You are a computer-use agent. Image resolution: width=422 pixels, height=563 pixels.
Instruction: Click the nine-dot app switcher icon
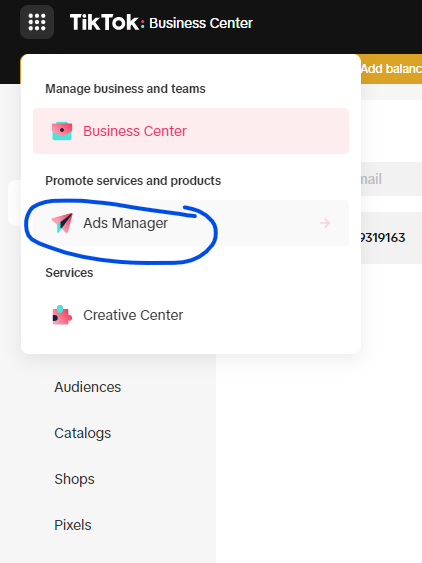click(37, 22)
